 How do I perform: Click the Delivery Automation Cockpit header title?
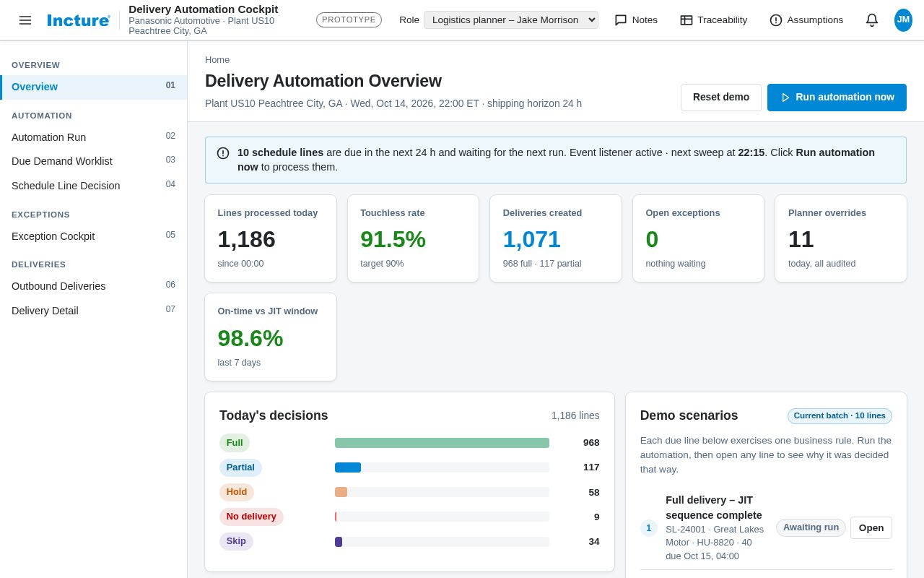tap(204, 9)
